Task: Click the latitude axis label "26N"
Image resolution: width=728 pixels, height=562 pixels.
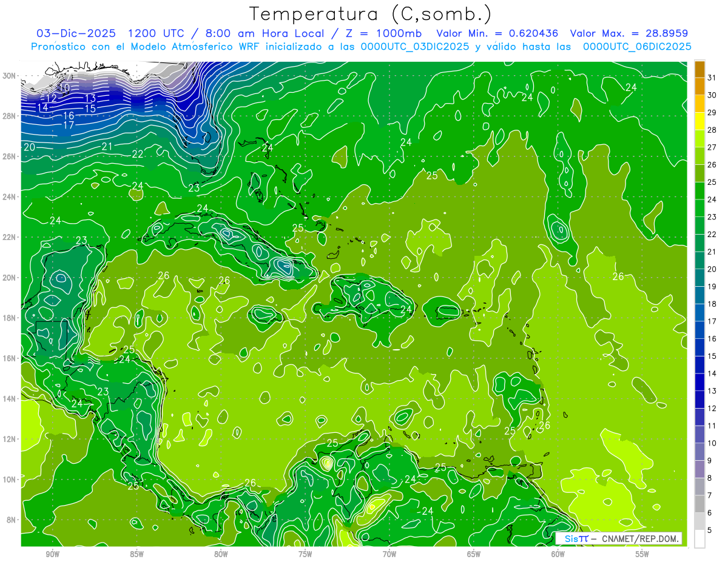Action: 9,156
